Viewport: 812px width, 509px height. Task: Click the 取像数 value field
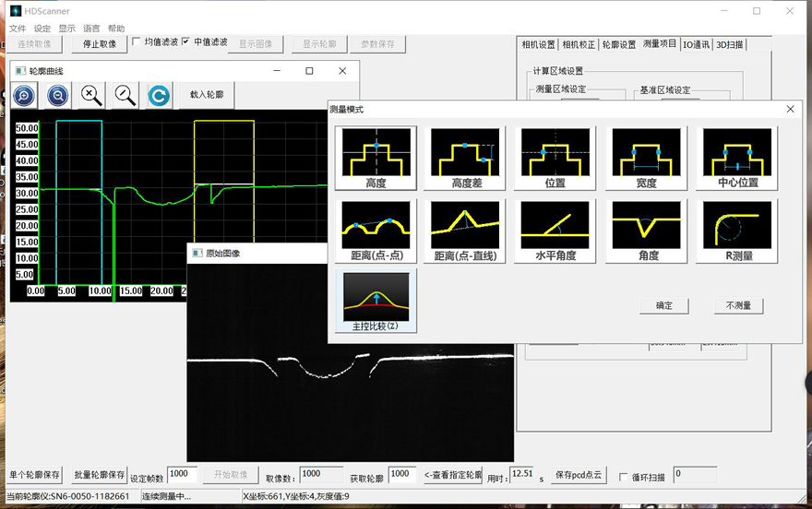point(321,474)
